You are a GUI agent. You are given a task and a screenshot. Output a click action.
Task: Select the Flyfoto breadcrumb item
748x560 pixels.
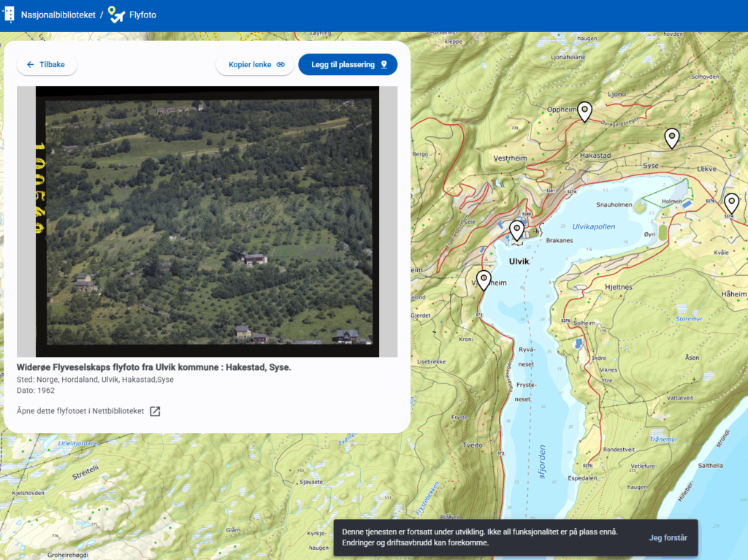tap(142, 15)
